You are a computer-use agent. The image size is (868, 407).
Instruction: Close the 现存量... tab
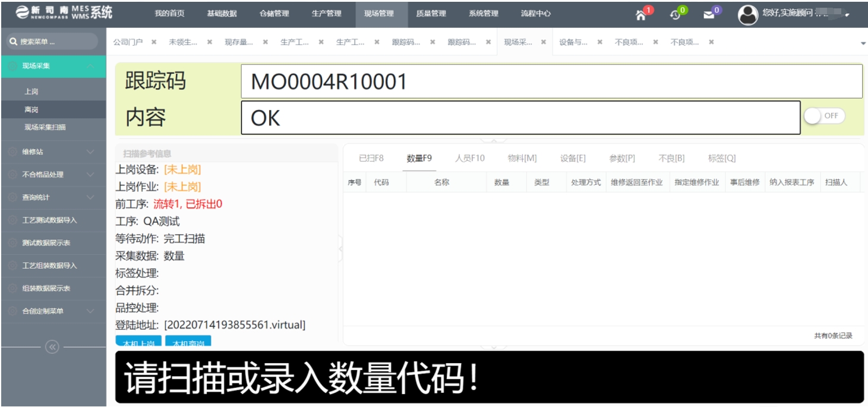click(266, 42)
